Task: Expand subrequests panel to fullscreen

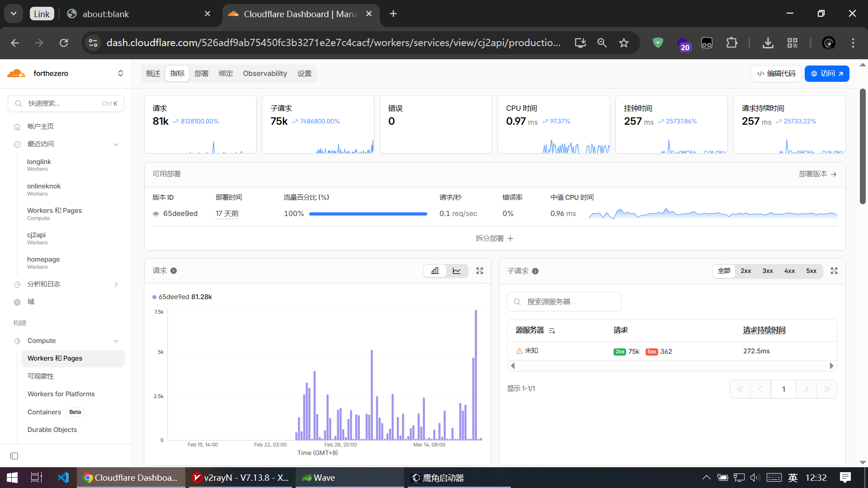Action: [834, 271]
